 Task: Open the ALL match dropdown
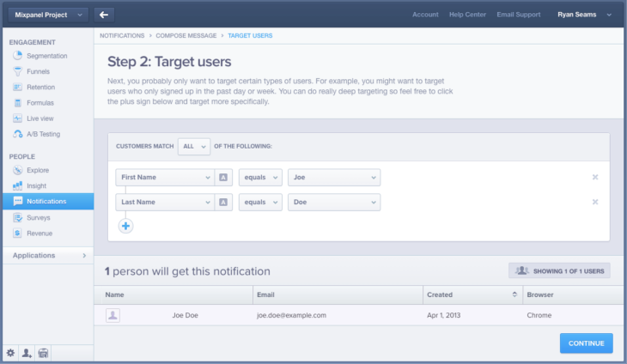tap(194, 147)
